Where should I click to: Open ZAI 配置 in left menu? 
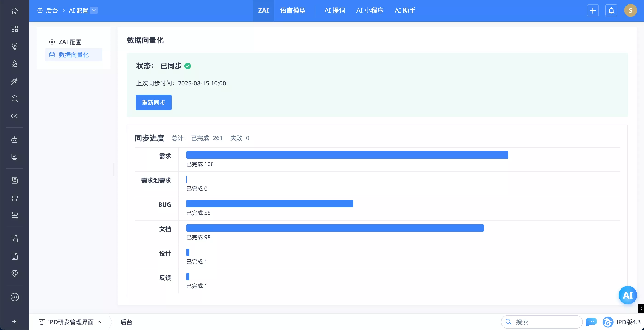point(70,42)
